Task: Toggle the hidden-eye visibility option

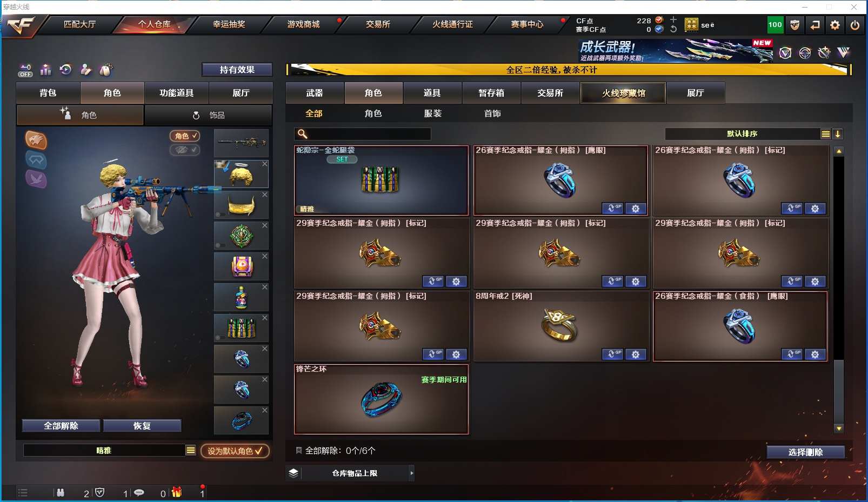Action: click(185, 150)
